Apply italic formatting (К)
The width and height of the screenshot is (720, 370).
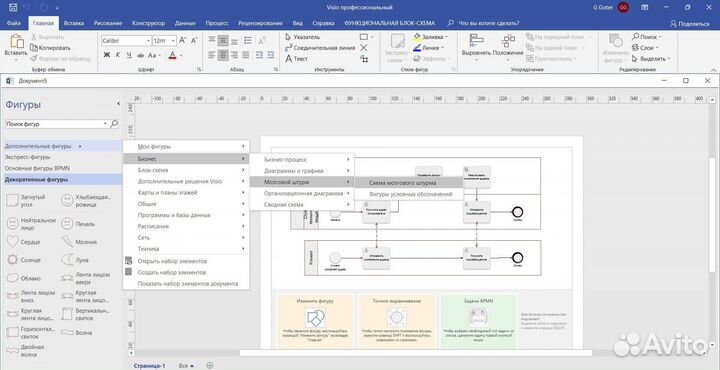(x=118, y=55)
